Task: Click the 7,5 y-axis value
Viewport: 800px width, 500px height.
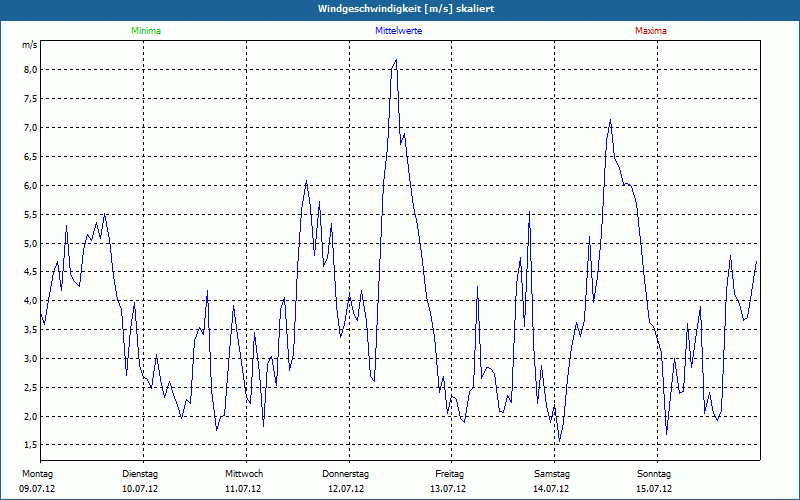Action: coord(31,98)
